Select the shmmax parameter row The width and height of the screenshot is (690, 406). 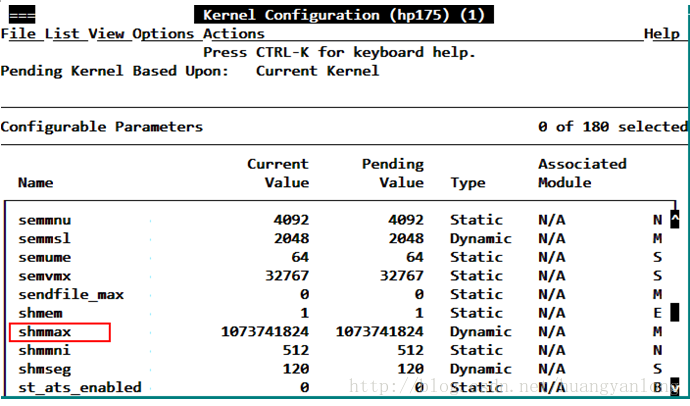tap(341, 332)
